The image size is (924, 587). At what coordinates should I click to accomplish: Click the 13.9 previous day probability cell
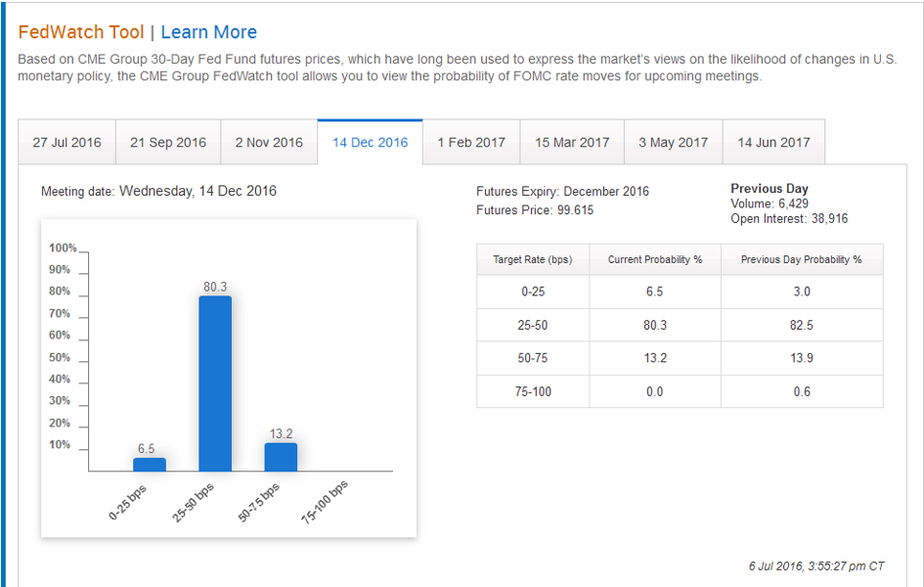pyautogui.click(x=802, y=358)
